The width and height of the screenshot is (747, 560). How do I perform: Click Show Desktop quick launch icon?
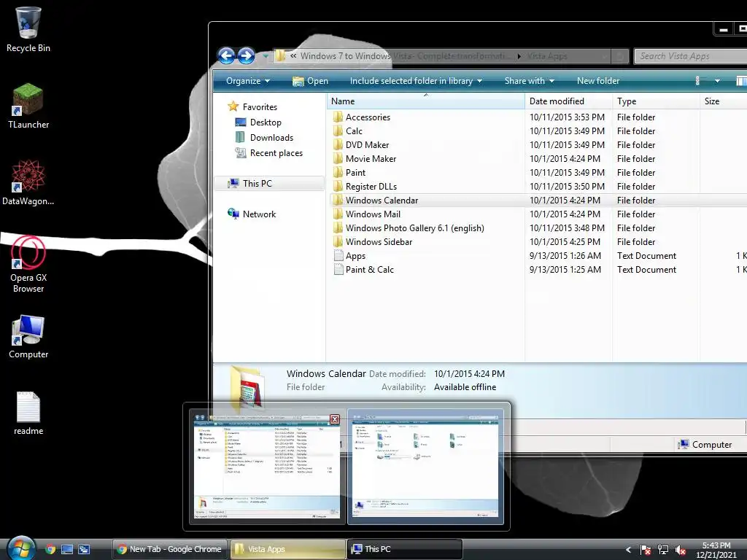[67, 549]
